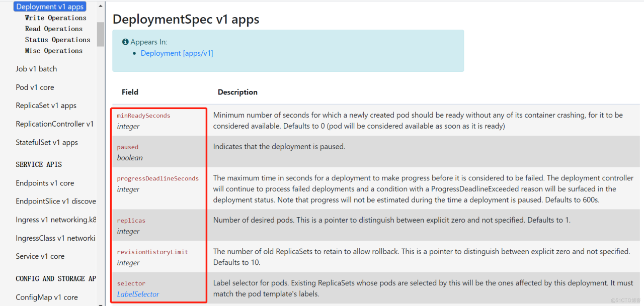
Task: Open ReplicationController v1 item
Action: pyautogui.click(x=55, y=124)
